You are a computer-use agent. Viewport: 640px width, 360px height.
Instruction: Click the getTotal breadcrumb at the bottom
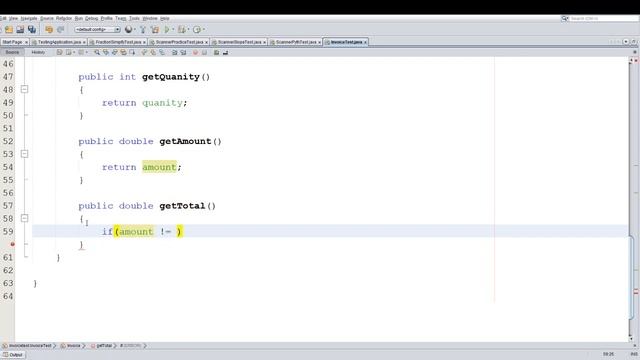101,346
